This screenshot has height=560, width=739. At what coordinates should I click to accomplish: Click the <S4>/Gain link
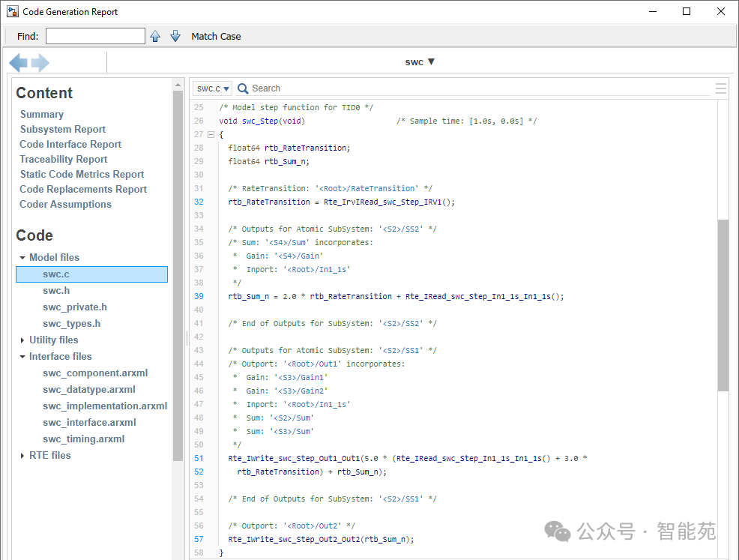[x=299, y=256]
